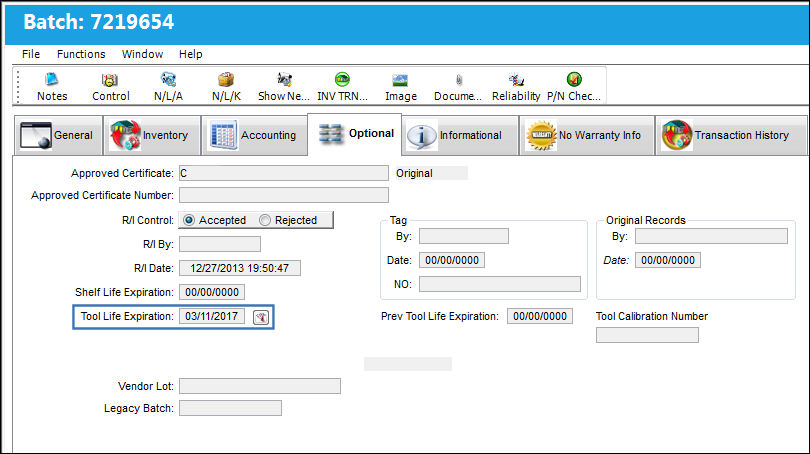Grab the toolbar's dotted grip handle
This screenshot has height=454, width=810.
(x=18, y=86)
